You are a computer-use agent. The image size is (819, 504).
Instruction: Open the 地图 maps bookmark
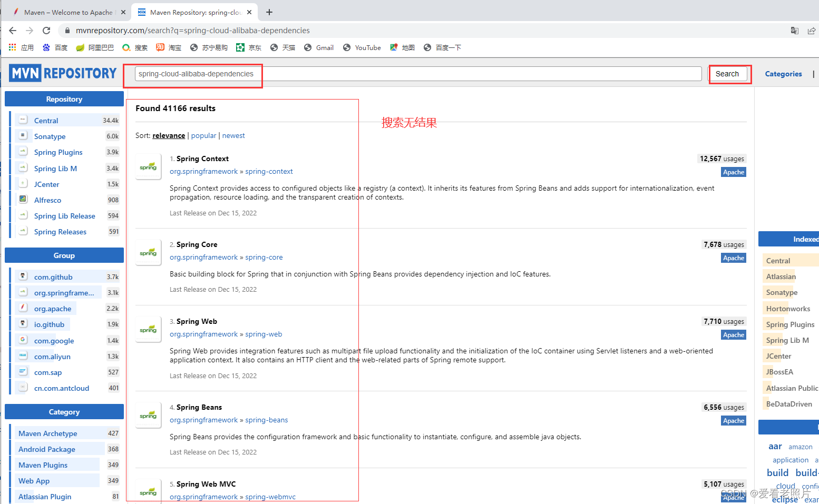(402, 47)
